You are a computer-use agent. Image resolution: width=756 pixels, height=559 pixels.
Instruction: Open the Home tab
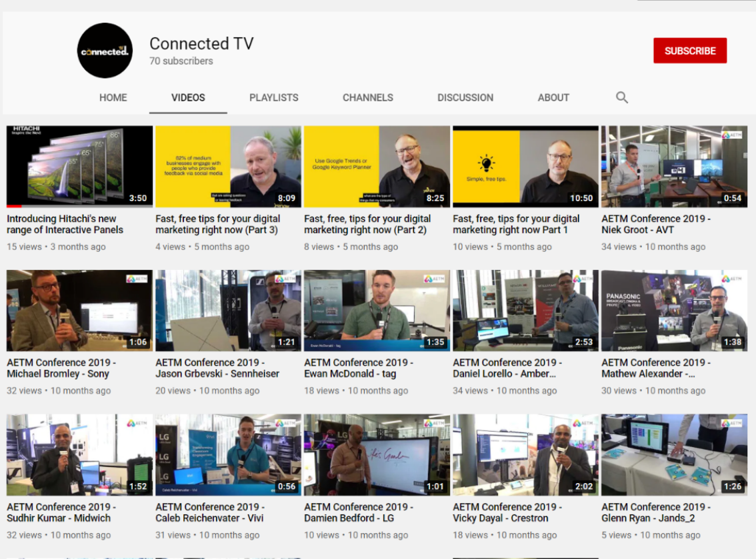(x=113, y=97)
